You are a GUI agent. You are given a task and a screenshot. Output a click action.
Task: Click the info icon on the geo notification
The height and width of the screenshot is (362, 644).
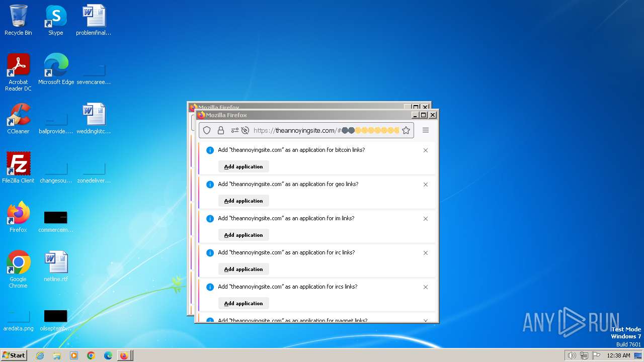(210, 185)
